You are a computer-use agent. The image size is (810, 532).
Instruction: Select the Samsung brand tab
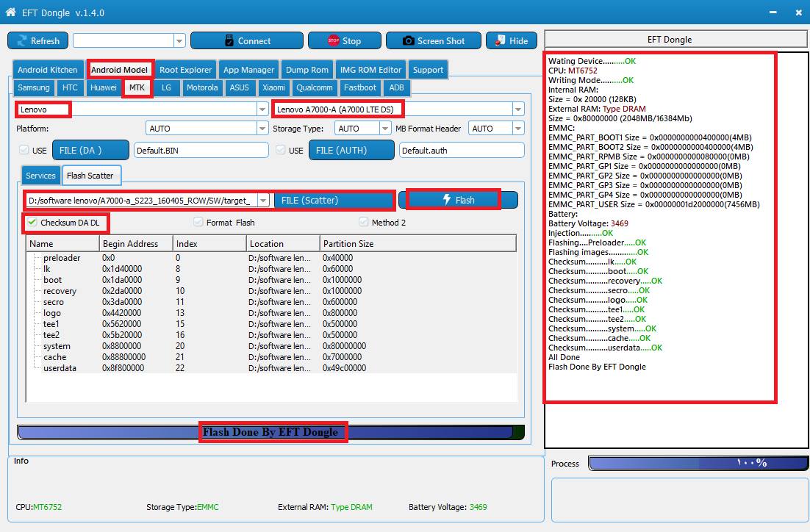[34, 87]
